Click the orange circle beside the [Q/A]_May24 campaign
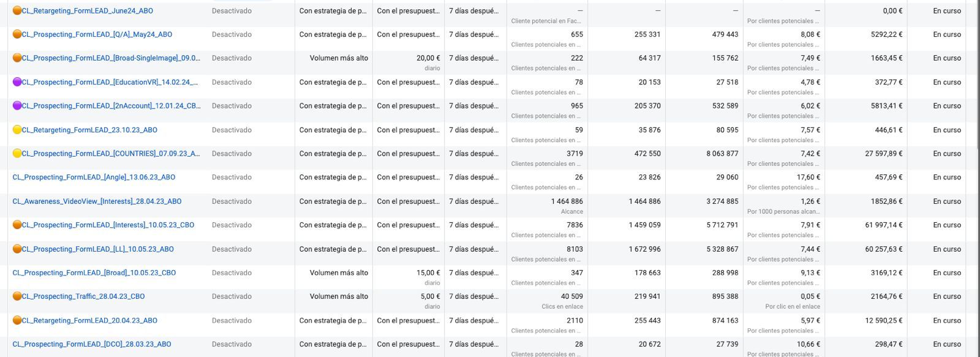The width and height of the screenshot is (980, 357). pyautogui.click(x=17, y=34)
